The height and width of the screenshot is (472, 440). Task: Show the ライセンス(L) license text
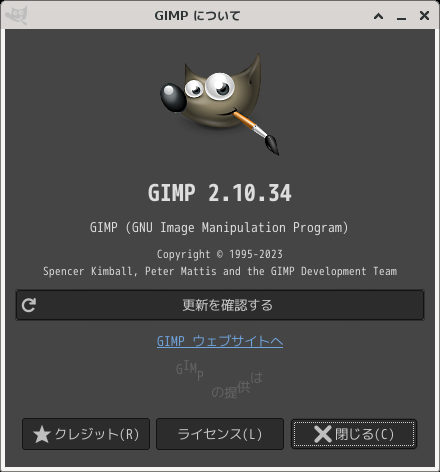[220, 434]
